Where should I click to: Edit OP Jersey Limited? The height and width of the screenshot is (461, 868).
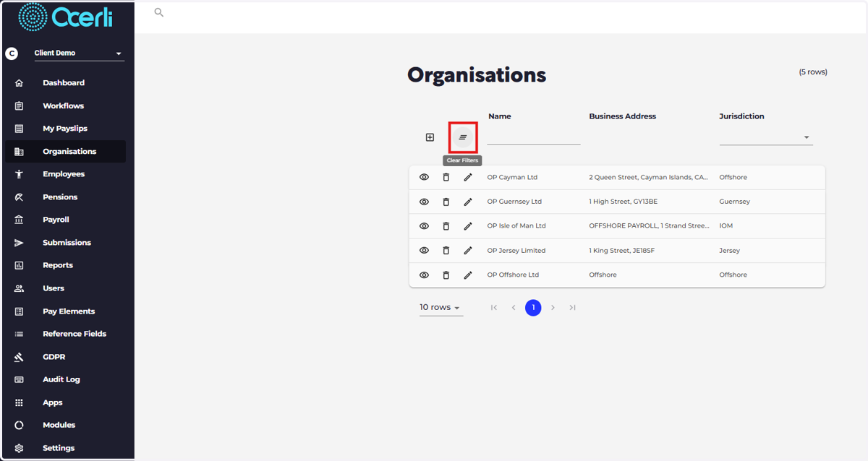(x=468, y=251)
